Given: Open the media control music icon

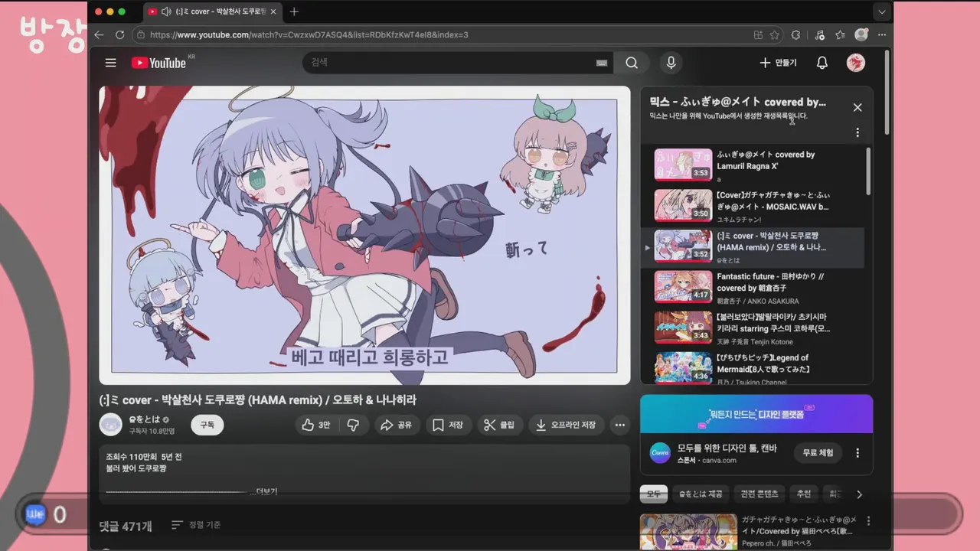Looking at the screenshot, I should (x=820, y=34).
